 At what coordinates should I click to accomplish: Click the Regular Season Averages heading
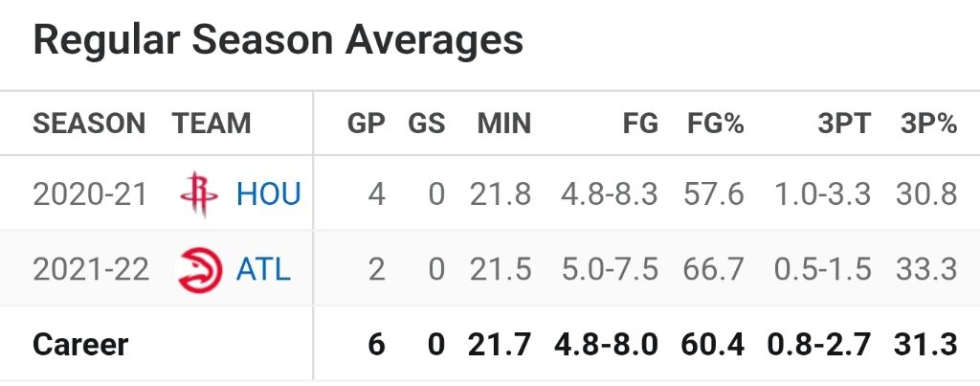(x=278, y=40)
